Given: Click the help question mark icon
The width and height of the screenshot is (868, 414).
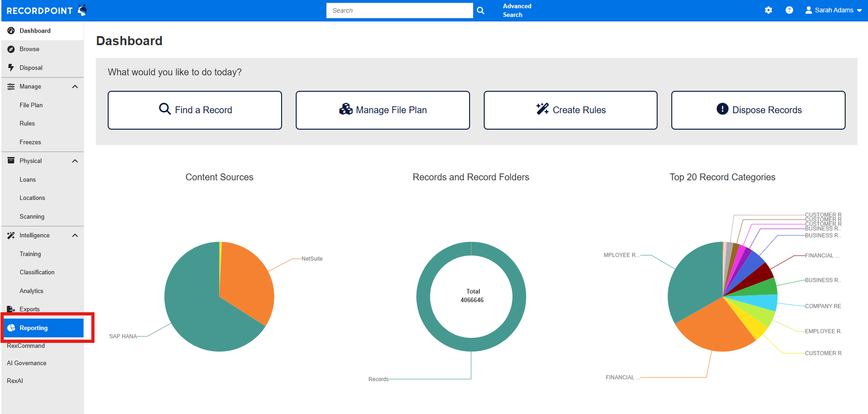Looking at the screenshot, I should tap(789, 10).
